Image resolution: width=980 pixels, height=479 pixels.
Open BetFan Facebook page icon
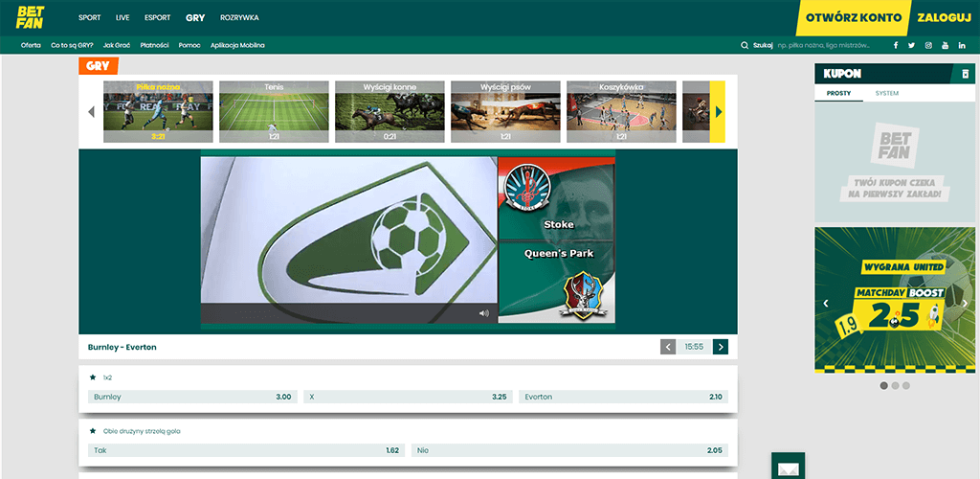[896, 45]
